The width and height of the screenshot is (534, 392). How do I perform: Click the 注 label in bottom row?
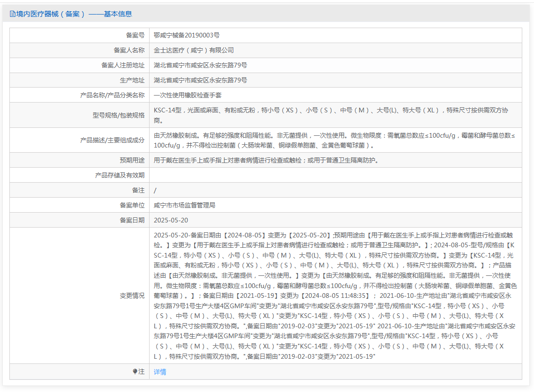(141, 371)
